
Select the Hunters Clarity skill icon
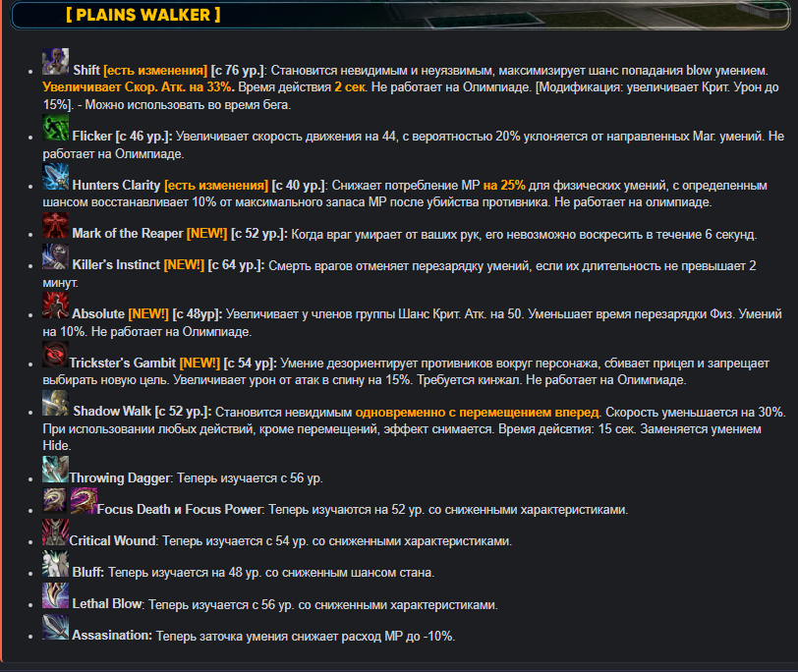55,177
